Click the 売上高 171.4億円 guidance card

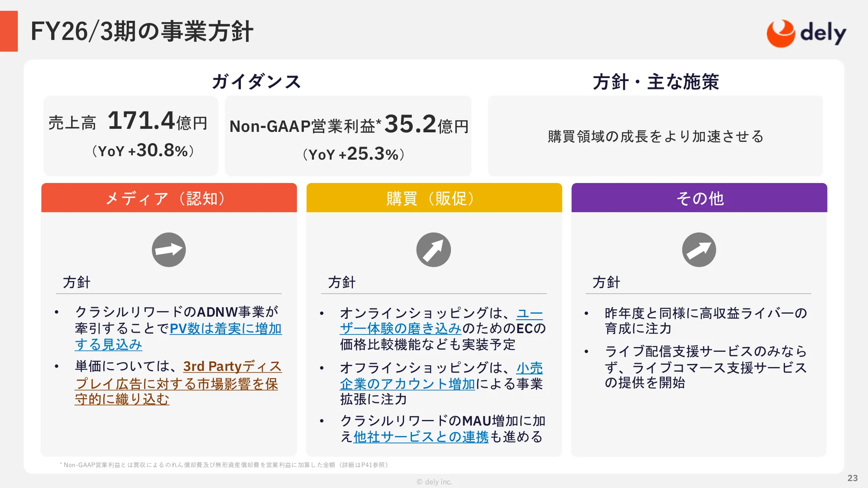(x=131, y=136)
